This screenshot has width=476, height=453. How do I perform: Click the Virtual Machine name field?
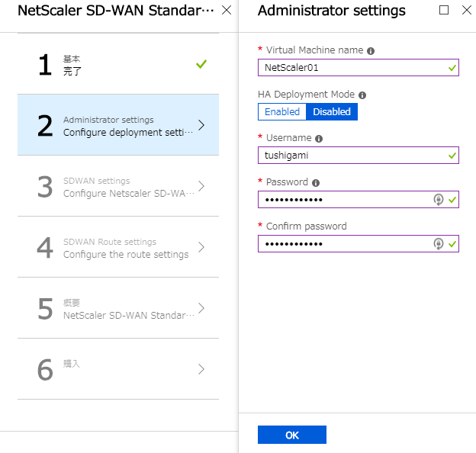pyautogui.click(x=359, y=67)
